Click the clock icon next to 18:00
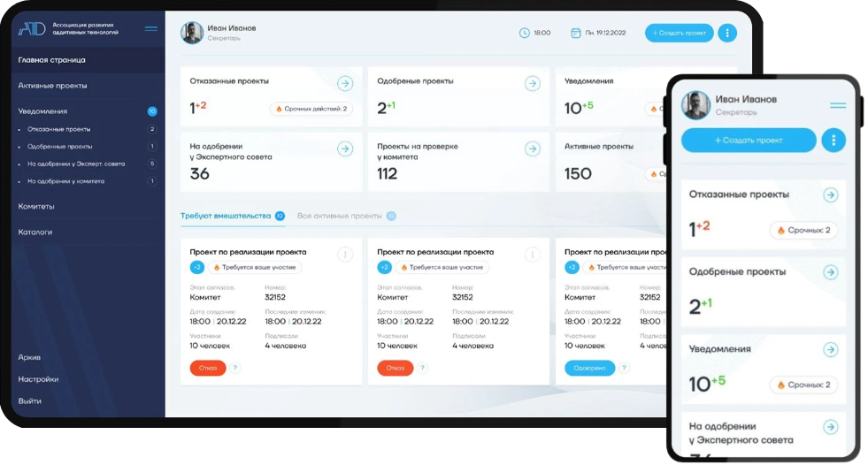868x465 pixels. 524,34
